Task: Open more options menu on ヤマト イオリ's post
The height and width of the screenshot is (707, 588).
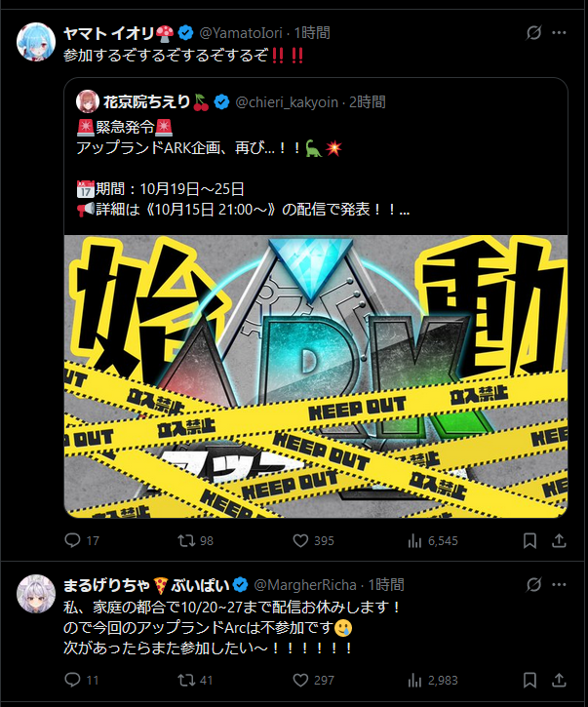Action: (x=559, y=33)
